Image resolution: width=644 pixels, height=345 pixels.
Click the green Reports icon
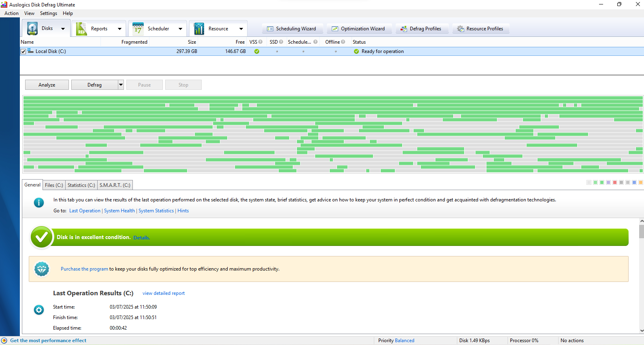[x=81, y=29]
